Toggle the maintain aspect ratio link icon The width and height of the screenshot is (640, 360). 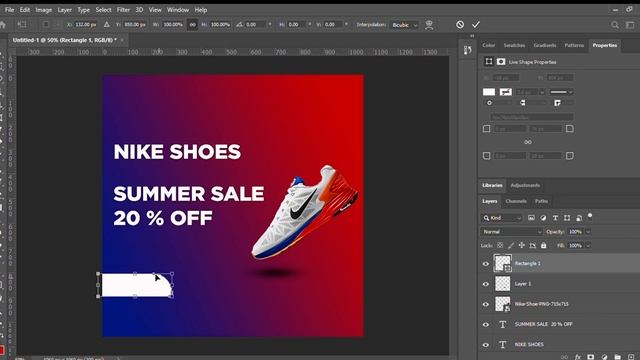(x=192, y=24)
